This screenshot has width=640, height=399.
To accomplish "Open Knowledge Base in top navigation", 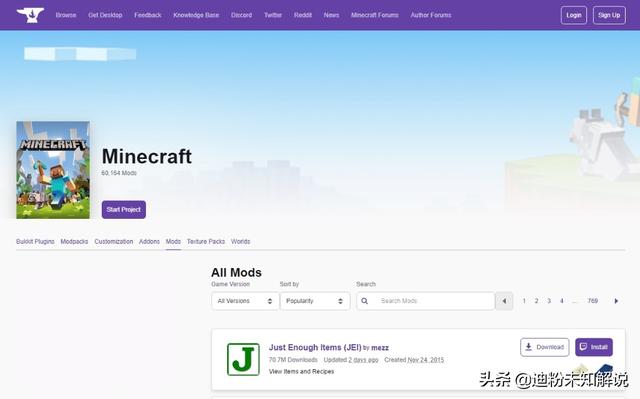I will pyautogui.click(x=196, y=15).
